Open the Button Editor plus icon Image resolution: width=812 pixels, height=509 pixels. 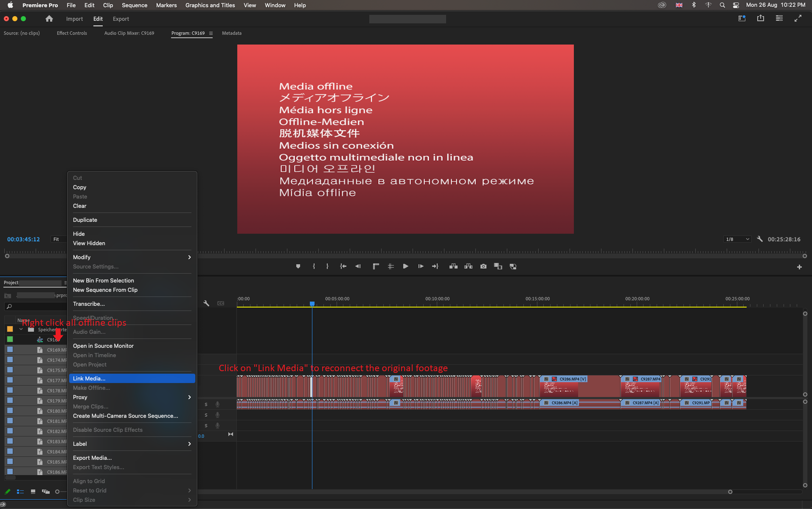[x=799, y=267]
